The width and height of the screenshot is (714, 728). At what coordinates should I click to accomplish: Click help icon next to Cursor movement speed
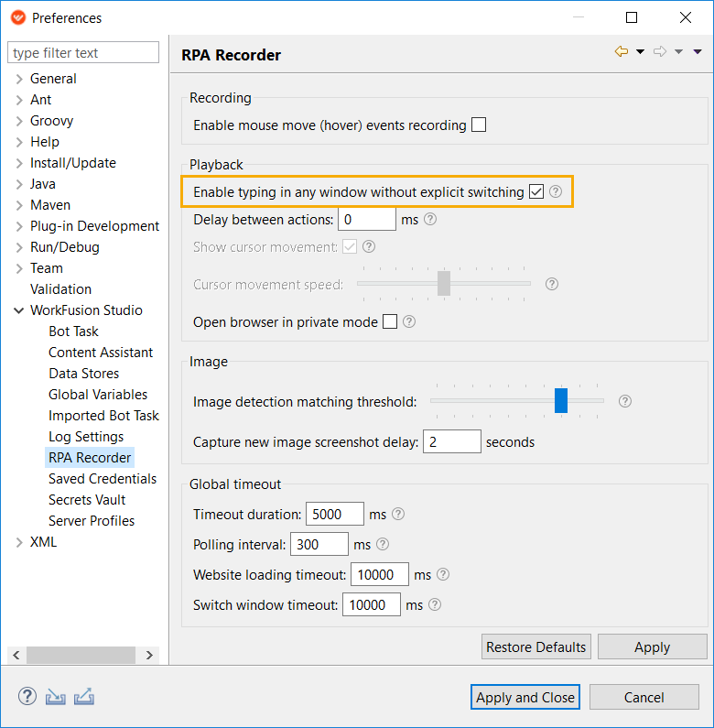[551, 284]
